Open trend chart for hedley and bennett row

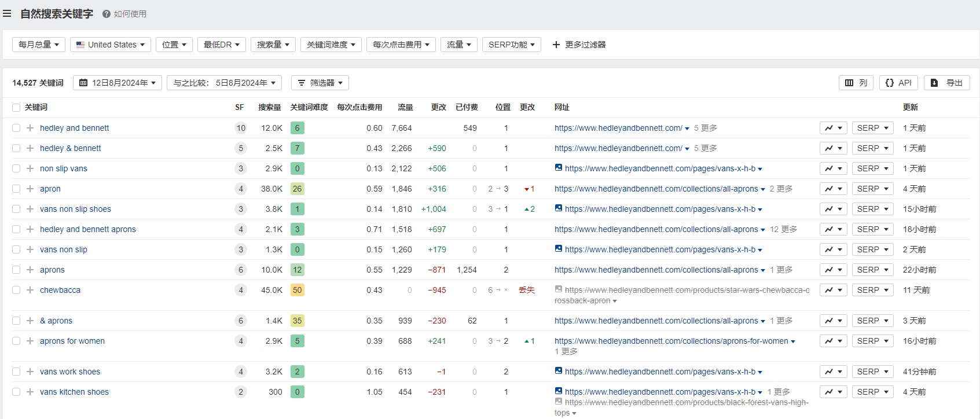pos(834,128)
